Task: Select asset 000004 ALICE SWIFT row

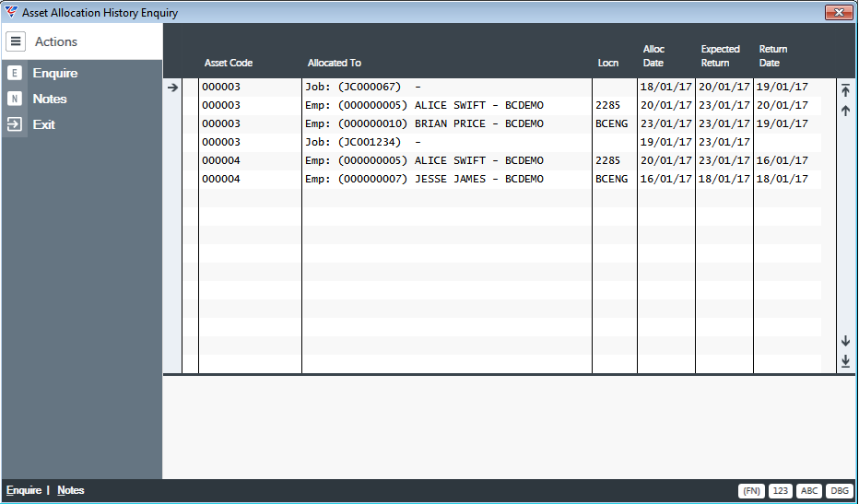Action: pyautogui.click(x=501, y=160)
